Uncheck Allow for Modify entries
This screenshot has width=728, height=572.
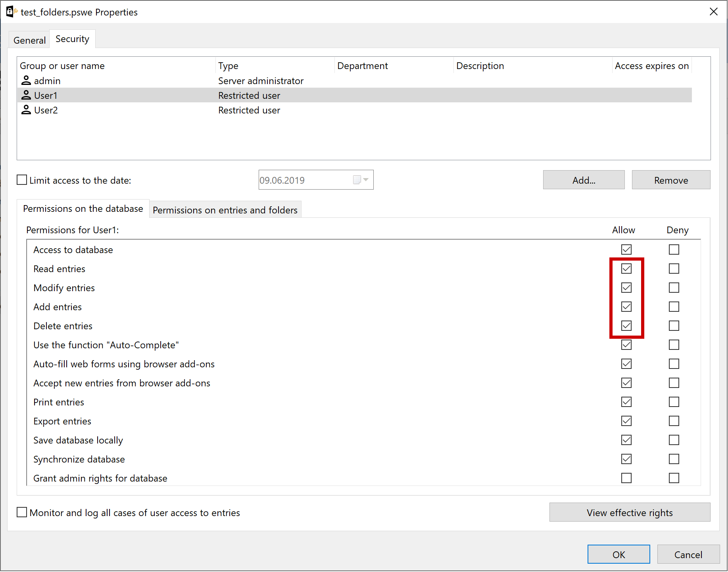[626, 288]
